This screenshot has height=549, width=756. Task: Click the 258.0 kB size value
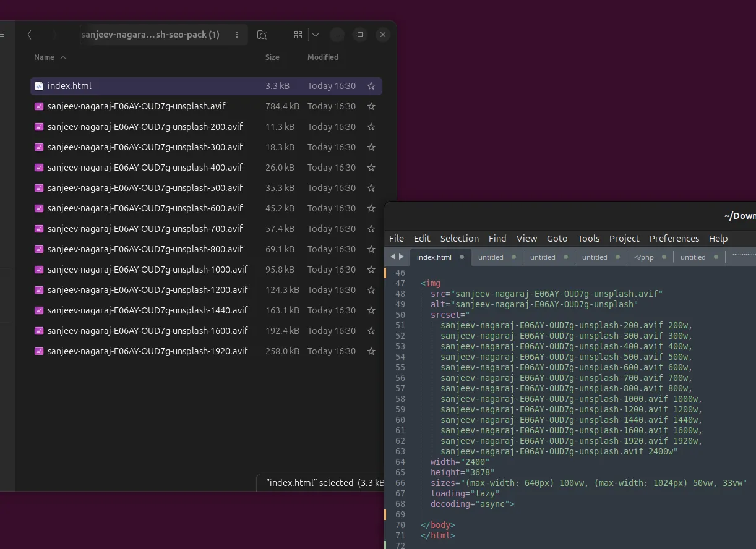[282, 351]
